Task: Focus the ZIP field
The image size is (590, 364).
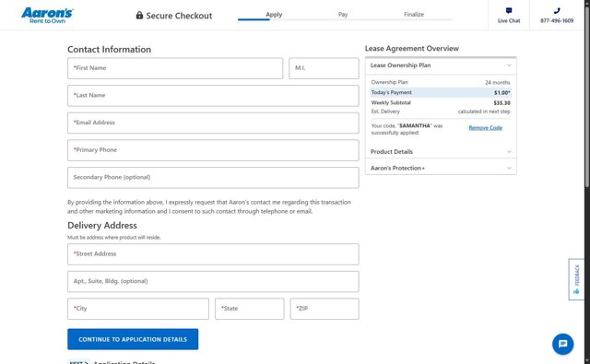Action: (324, 309)
